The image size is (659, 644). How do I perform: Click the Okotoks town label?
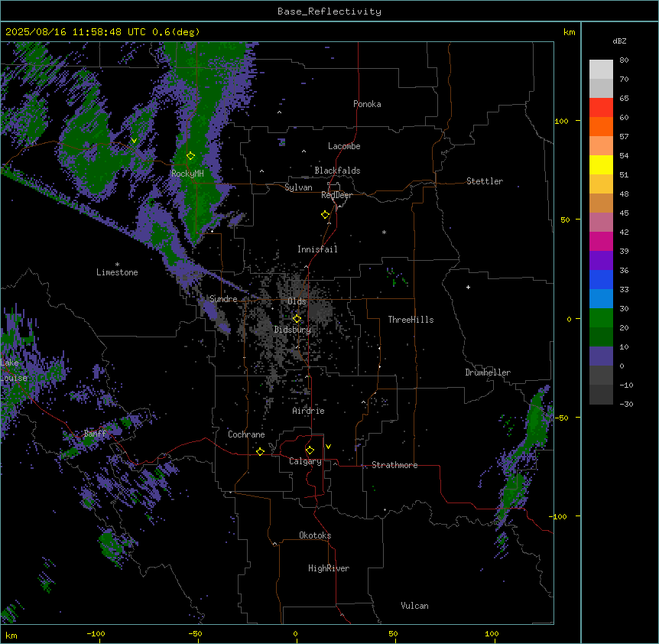(x=315, y=535)
